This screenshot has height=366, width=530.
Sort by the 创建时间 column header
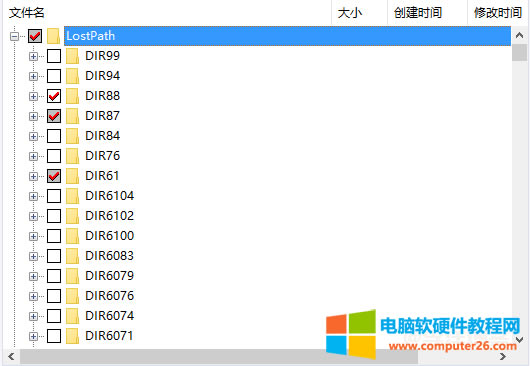[427, 13]
